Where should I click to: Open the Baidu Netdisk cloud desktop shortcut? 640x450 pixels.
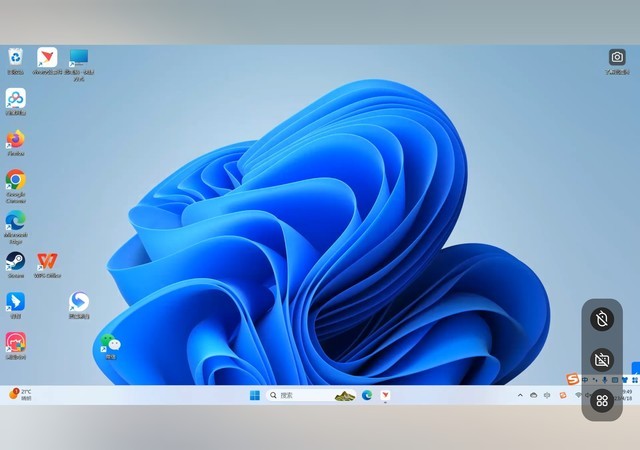tap(16, 102)
